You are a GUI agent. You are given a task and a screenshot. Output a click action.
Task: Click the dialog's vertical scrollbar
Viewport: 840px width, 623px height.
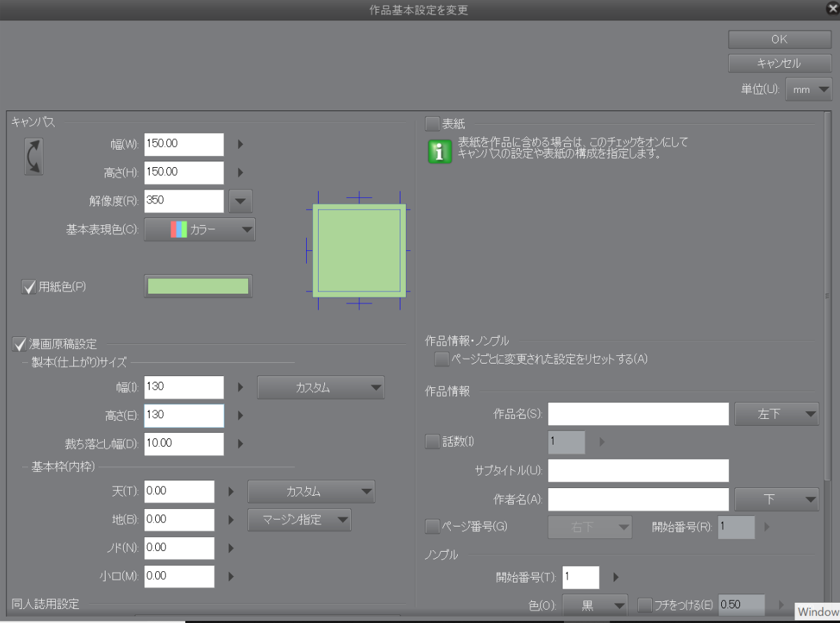[828, 297]
